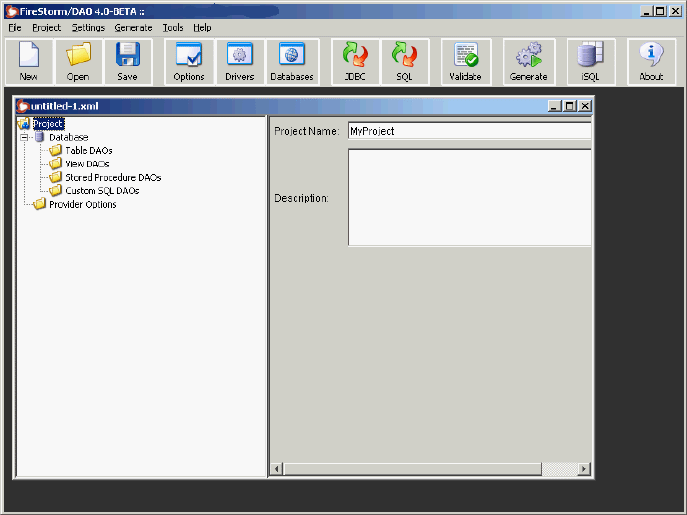Collapse the Database tree node
This screenshot has width=687, height=515.
[x=24, y=137]
